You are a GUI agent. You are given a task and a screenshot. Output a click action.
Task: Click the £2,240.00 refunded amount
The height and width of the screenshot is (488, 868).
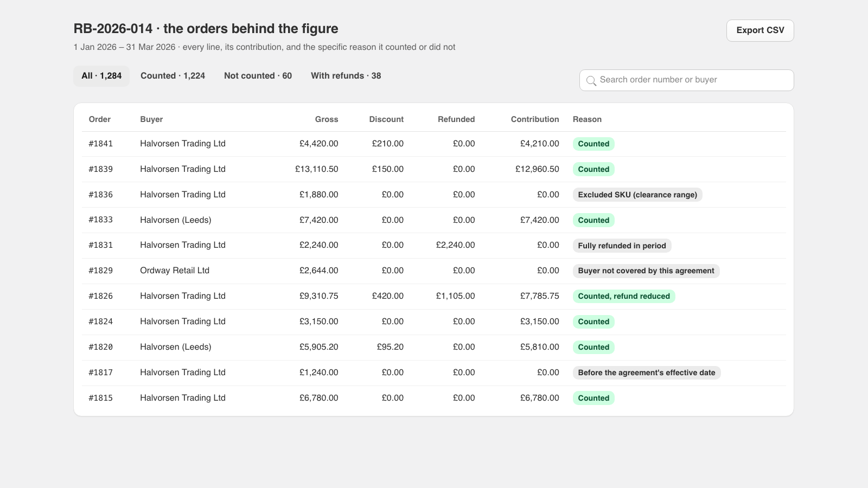click(456, 245)
